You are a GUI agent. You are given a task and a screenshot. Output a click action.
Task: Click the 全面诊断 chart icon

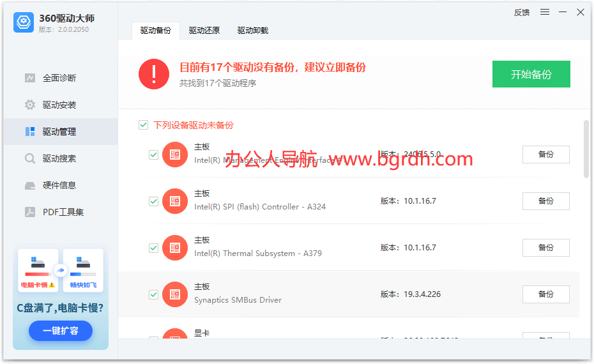coord(30,78)
